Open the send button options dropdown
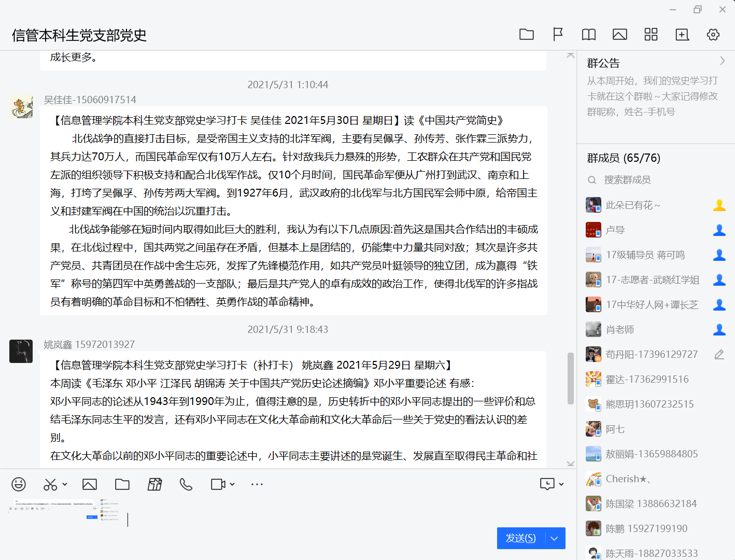735x560 pixels. [555, 538]
